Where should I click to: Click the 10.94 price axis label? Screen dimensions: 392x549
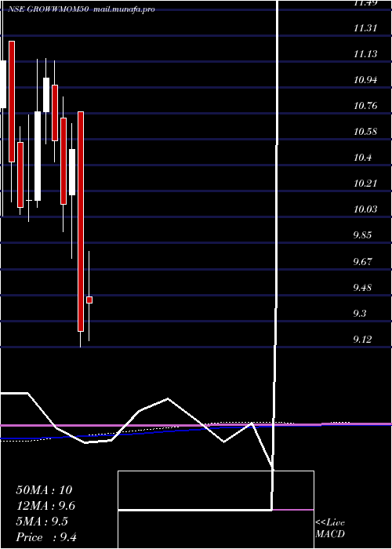pos(365,80)
